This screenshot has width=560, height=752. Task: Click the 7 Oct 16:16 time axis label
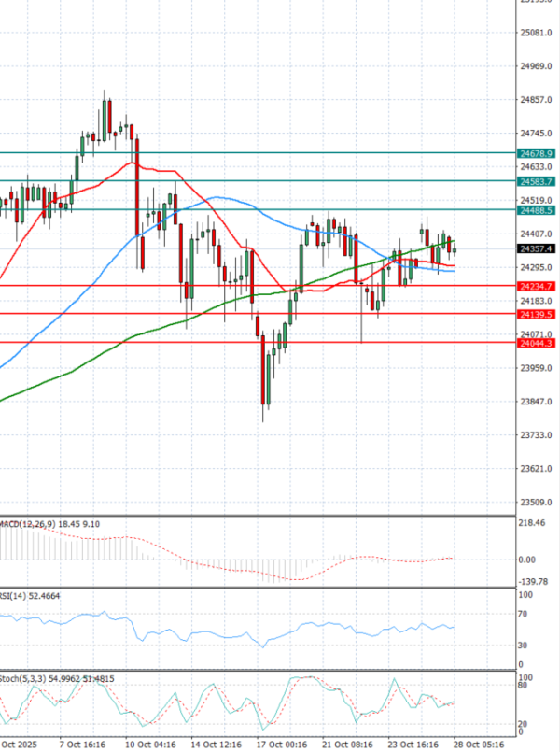(x=82, y=745)
